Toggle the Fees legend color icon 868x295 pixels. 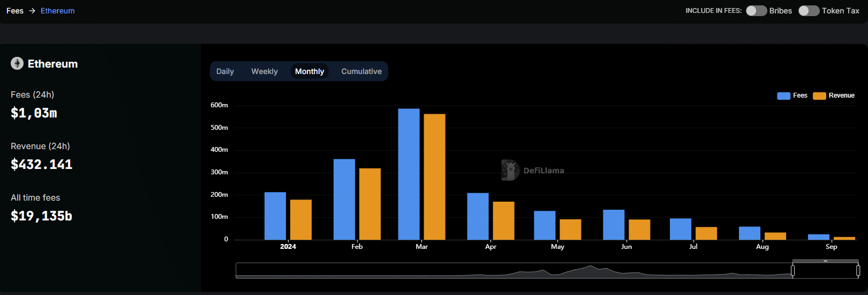[783, 96]
